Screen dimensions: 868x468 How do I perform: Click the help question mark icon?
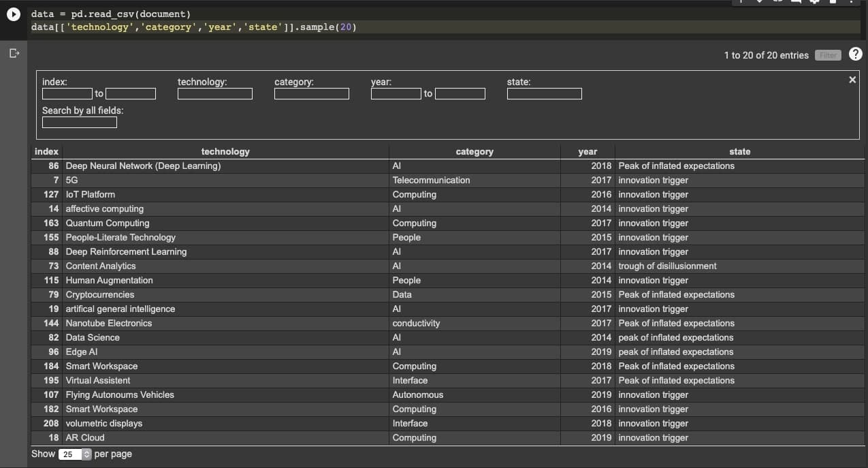click(856, 54)
